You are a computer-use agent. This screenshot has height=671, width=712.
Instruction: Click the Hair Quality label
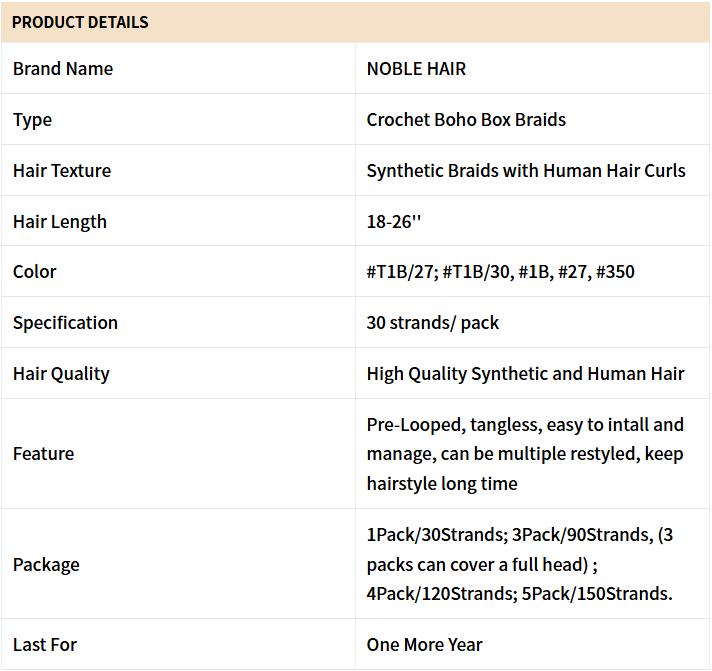pos(61,374)
